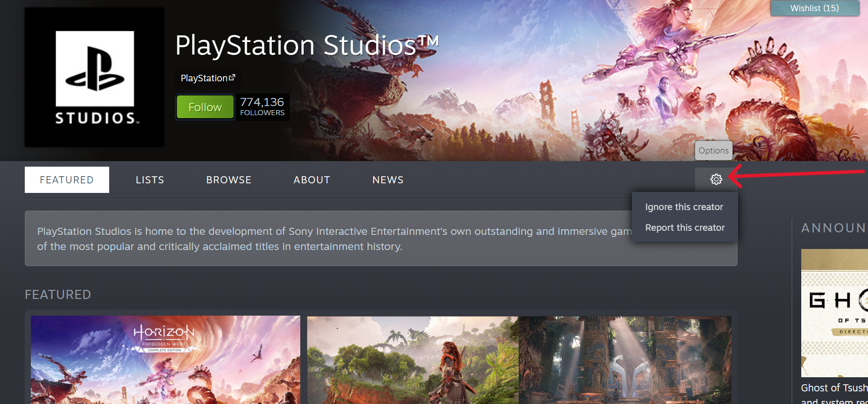Follow PlayStation Studios creator

(x=205, y=107)
